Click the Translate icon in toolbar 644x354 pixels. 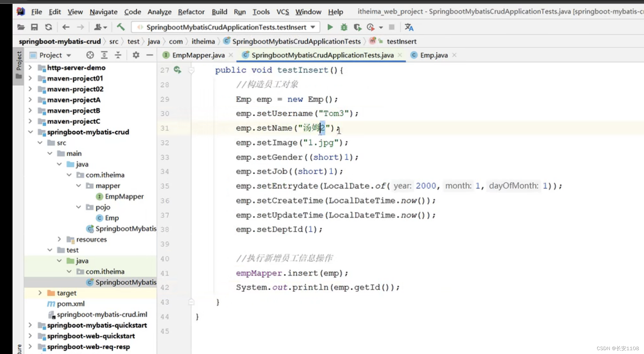tap(409, 27)
